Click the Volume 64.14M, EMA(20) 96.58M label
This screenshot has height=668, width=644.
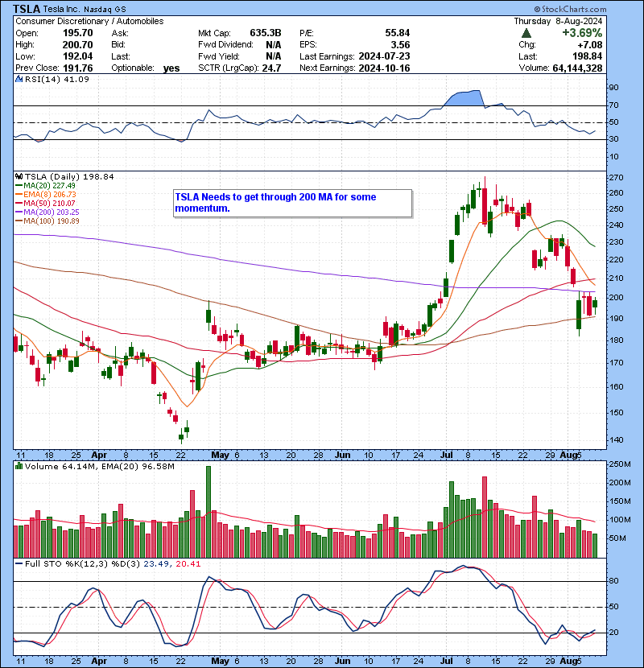(x=100, y=467)
